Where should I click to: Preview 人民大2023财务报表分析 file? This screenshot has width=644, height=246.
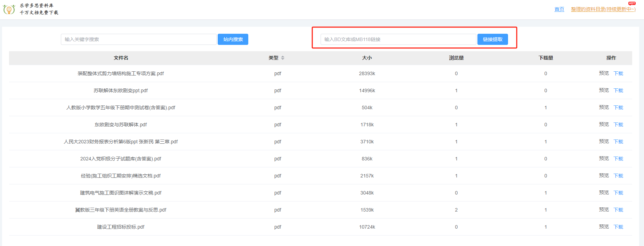pos(604,142)
